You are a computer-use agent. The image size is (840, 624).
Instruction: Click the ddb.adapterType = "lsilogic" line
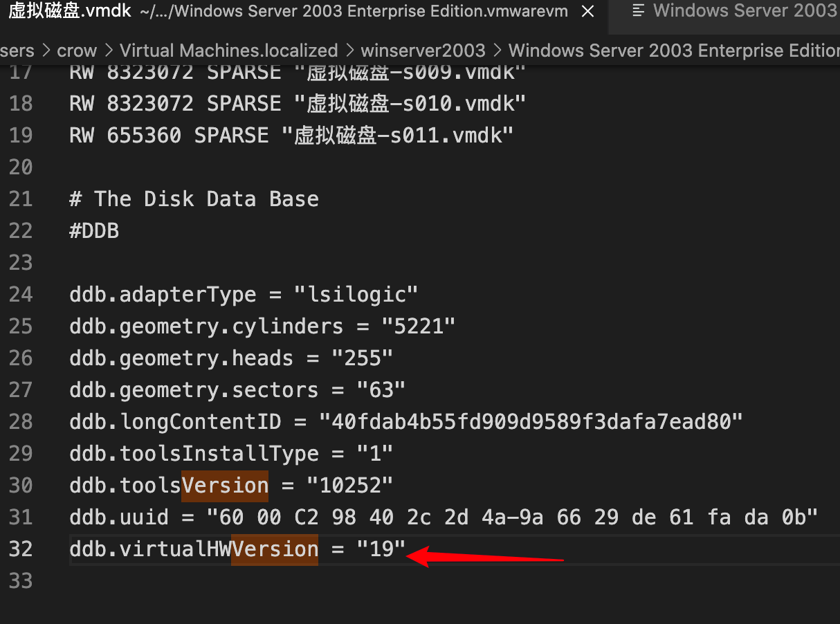tap(244, 294)
